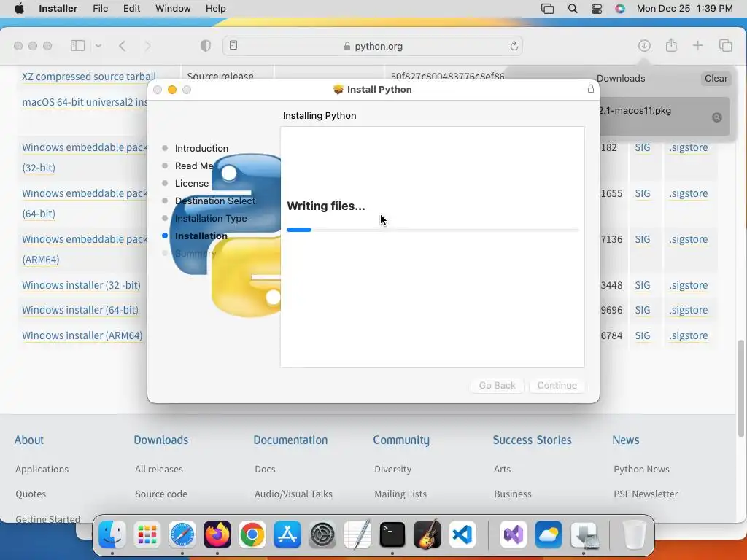The image size is (747, 560).
Task: Click the Go Back button
Action: click(x=497, y=385)
